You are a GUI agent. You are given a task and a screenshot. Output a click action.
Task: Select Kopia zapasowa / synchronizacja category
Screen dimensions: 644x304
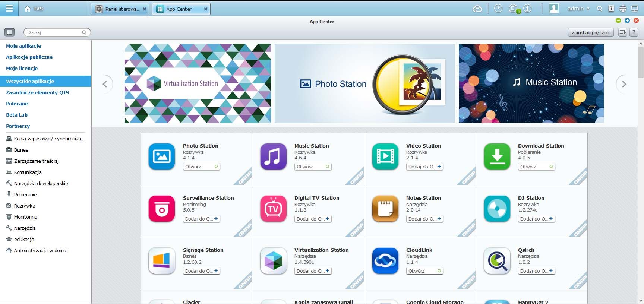coord(45,139)
